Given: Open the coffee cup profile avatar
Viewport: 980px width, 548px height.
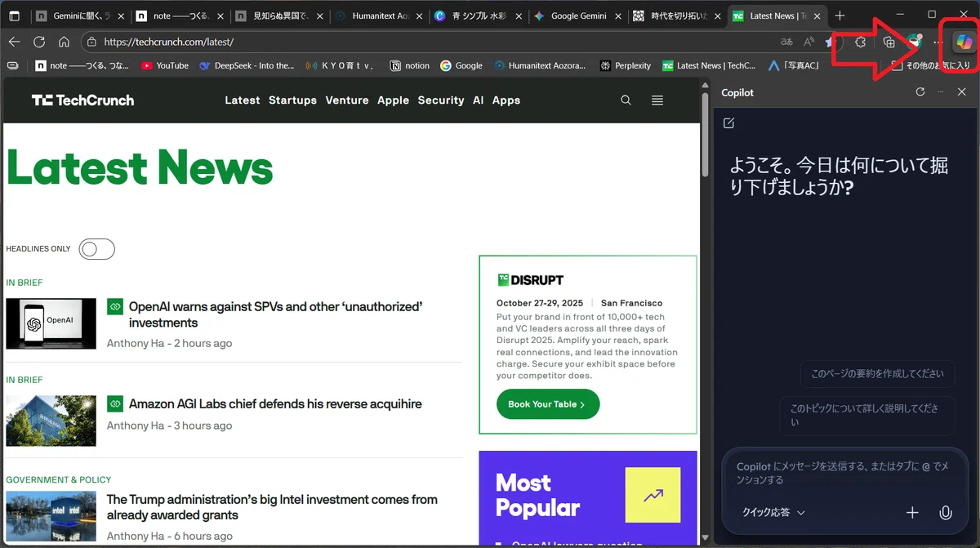Looking at the screenshot, I should [x=915, y=42].
